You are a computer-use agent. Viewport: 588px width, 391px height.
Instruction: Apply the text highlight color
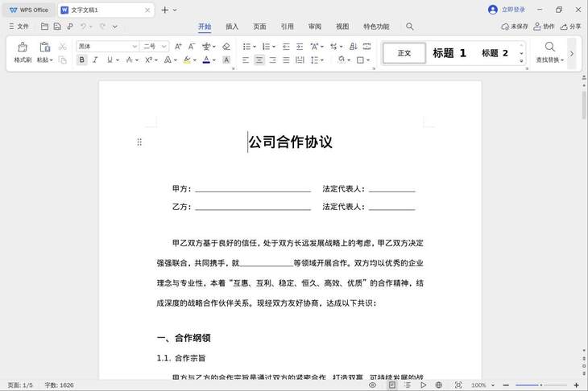pyautogui.click(x=186, y=60)
